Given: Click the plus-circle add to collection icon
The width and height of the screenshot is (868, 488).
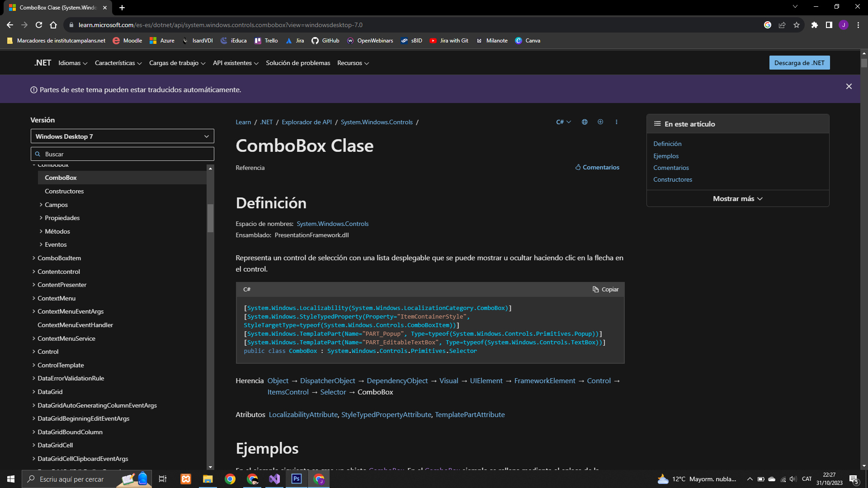Looking at the screenshot, I should coord(600,122).
